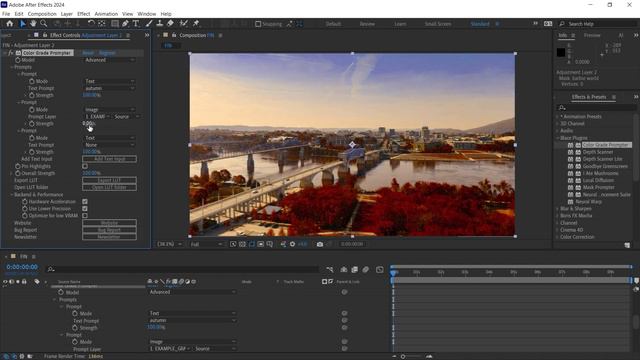Click the Home icon in the toolbar
This screenshot has height=360, width=640.
pyautogui.click(x=10, y=24)
